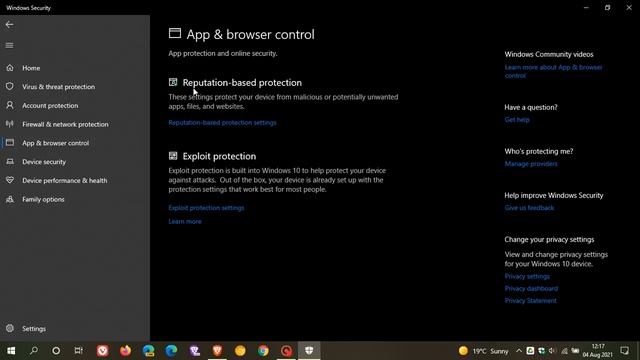The image size is (640, 360).
Task: Launch Microsoft Edge from the taskbar
Action: coord(171,351)
